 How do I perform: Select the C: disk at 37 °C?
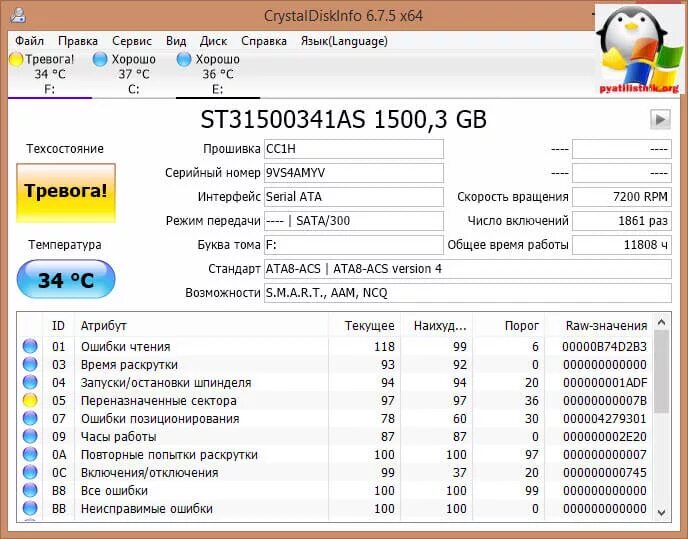pos(133,74)
